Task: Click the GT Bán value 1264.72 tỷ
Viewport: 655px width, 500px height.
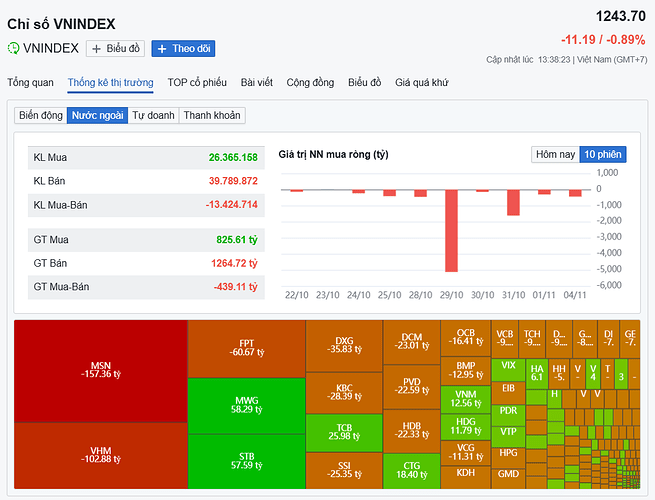Action: point(234,263)
